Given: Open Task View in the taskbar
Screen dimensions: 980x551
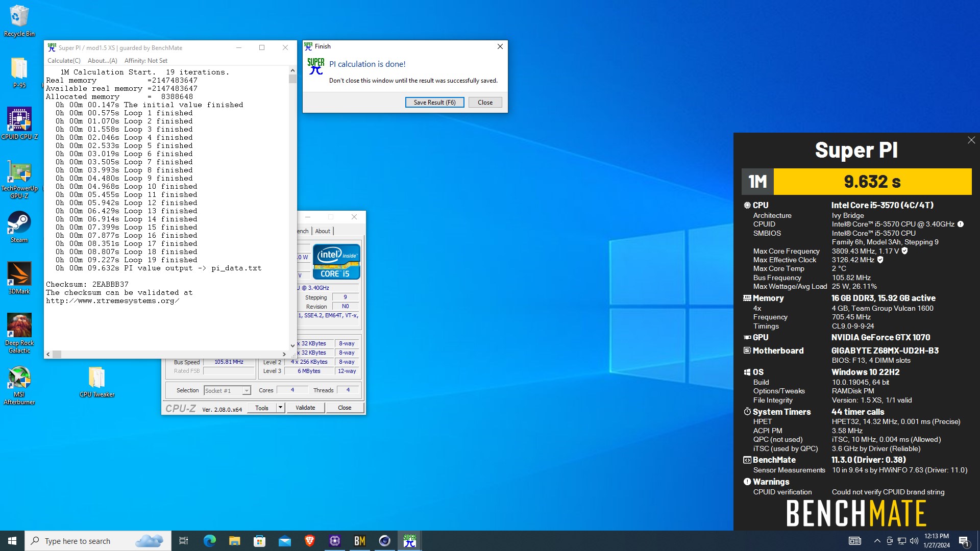Looking at the screenshot, I should click(x=184, y=541).
